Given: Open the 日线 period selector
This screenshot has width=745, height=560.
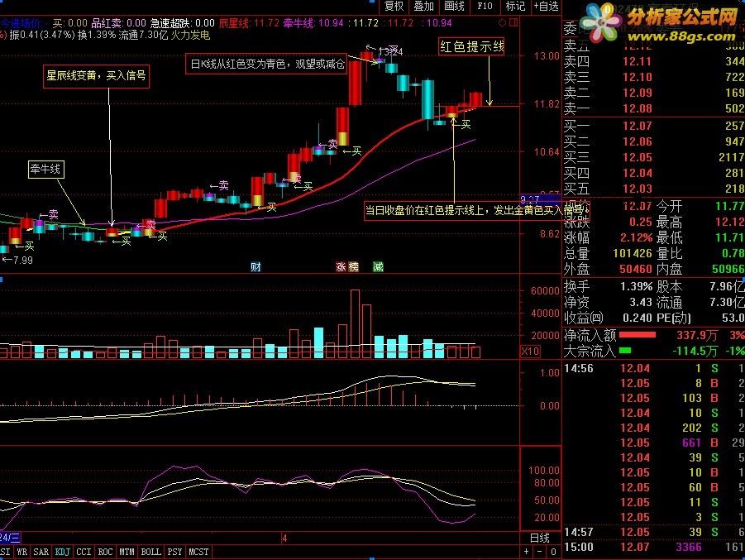Looking at the screenshot, I should click(x=540, y=538).
